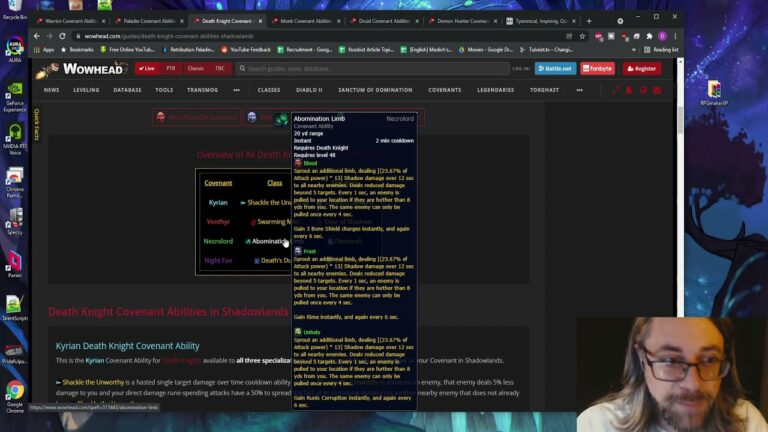Open the Google Chrome desktop icon

15,397
